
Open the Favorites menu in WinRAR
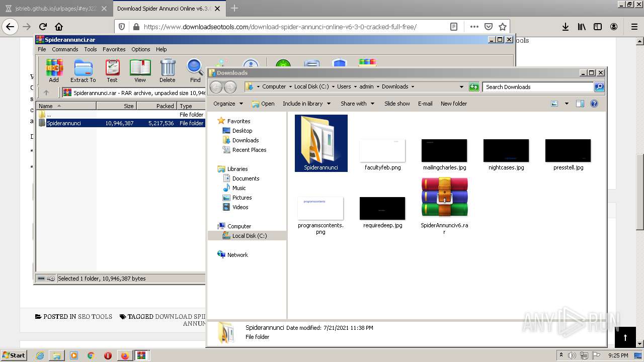(114, 49)
